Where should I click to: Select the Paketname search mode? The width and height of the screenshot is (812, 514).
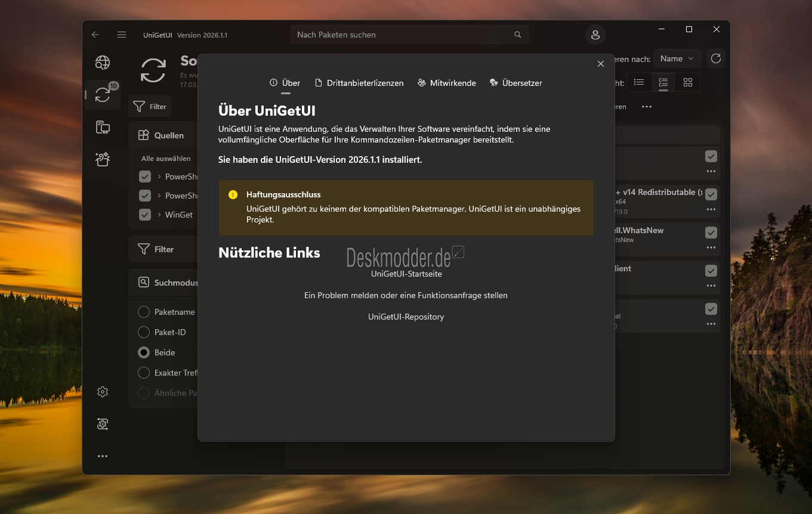click(144, 312)
